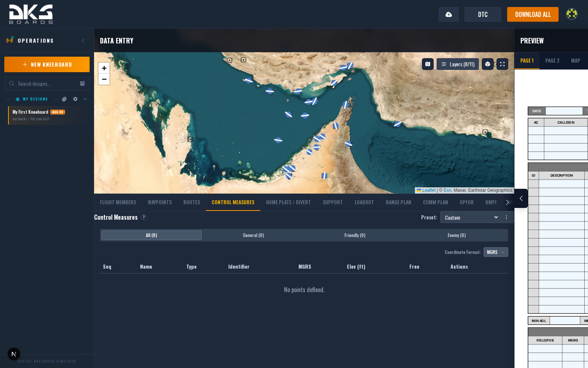588x368 pixels.
Task: Open the Range Plan tab
Action: pyautogui.click(x=398, y=202)
